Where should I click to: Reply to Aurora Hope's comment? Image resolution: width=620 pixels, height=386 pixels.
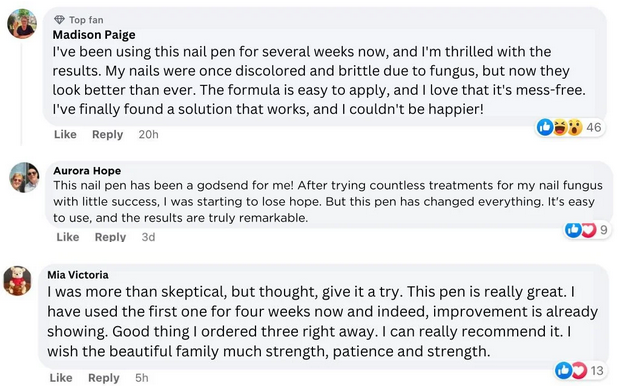(x=110, y=237)
